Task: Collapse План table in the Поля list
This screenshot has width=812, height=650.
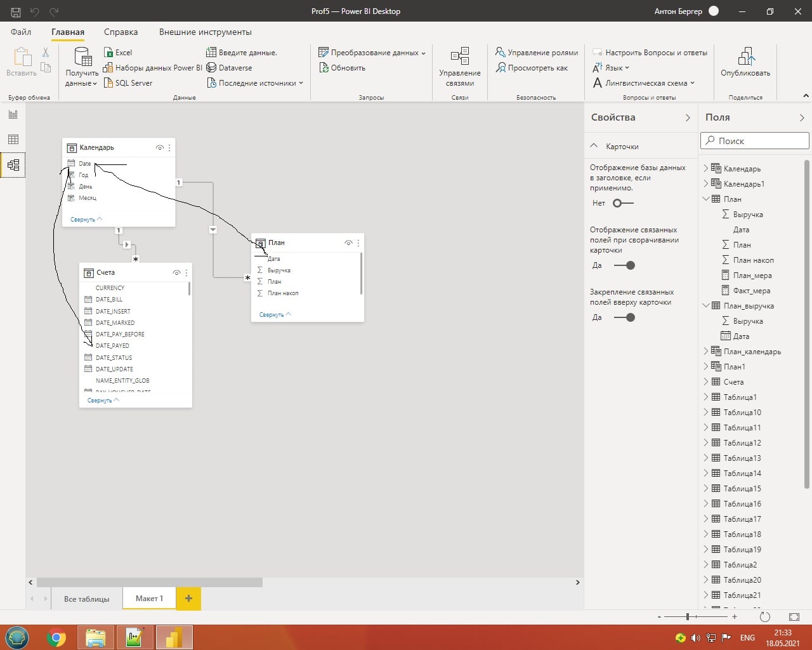Action: (x=706, y=199)
